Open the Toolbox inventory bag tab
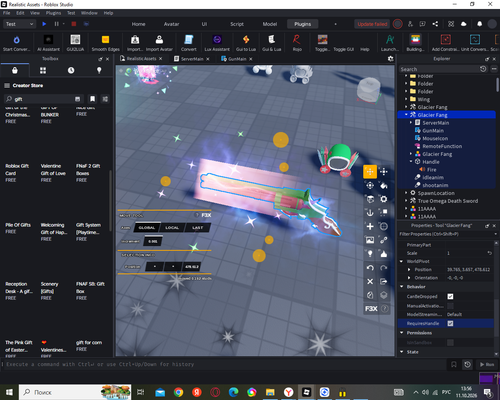The height and width of the screenshot is (400, 500). pyautogui.click(x=15, y=70)
